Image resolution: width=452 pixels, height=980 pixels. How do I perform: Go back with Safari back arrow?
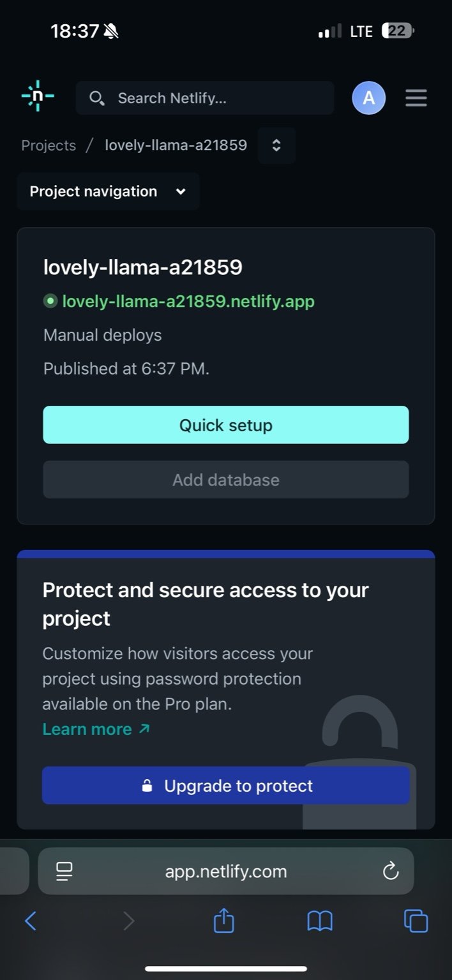30,921
